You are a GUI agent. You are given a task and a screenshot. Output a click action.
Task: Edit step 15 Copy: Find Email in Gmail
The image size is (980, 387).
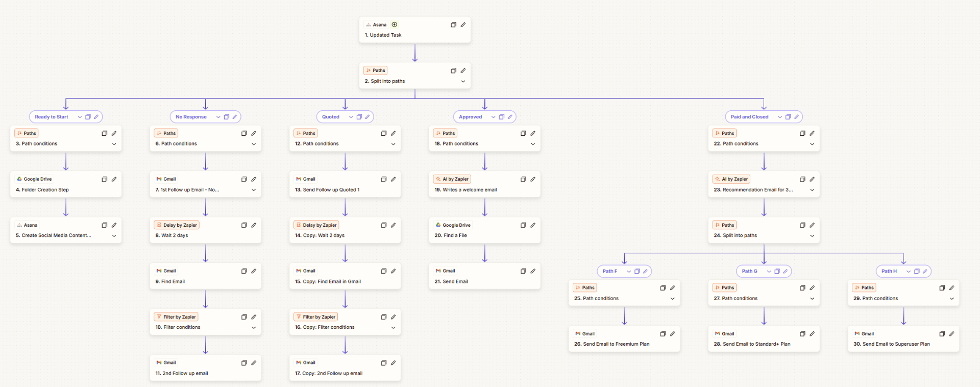(393, 271)
